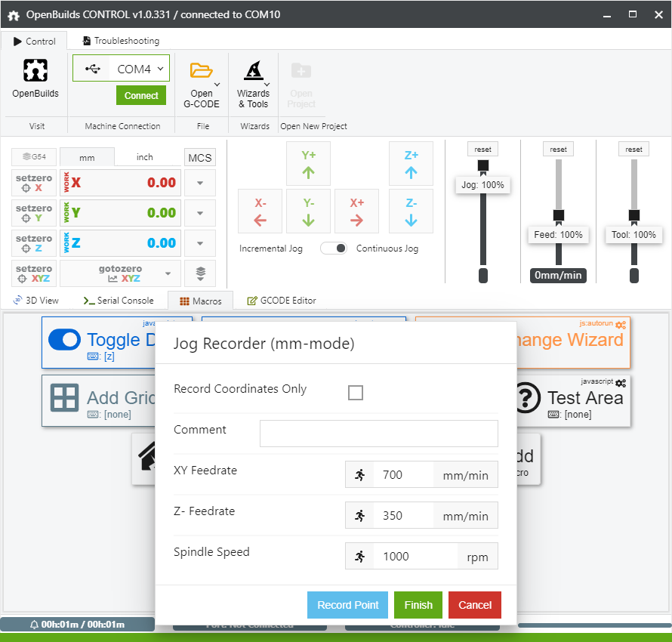Screen dimensions: 672x642
Task: Expand the Open G-CODE dropdown arrow
Action: pyautogui.click(x=217, y=85)
